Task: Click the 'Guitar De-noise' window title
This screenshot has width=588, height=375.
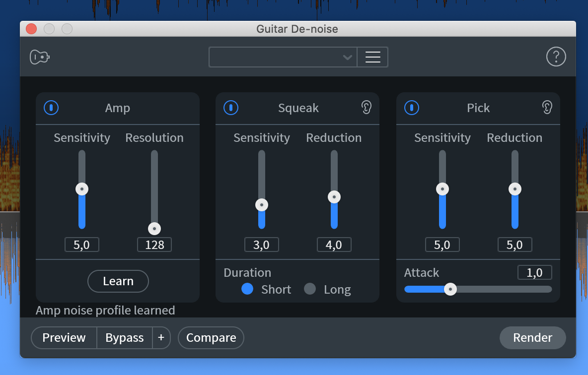Action: click(297, 29)
